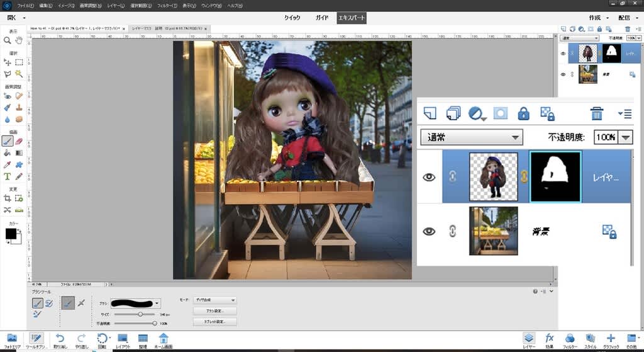Choose the Crop tool

point(8,198)
